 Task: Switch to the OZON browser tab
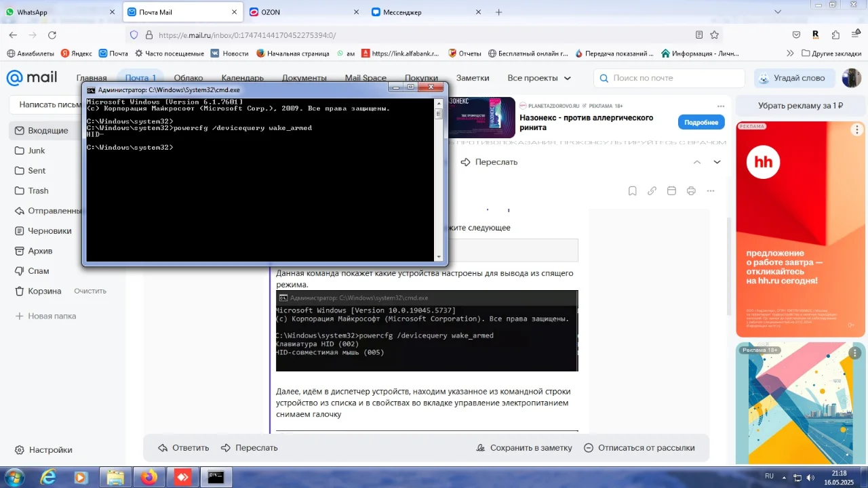303,12
